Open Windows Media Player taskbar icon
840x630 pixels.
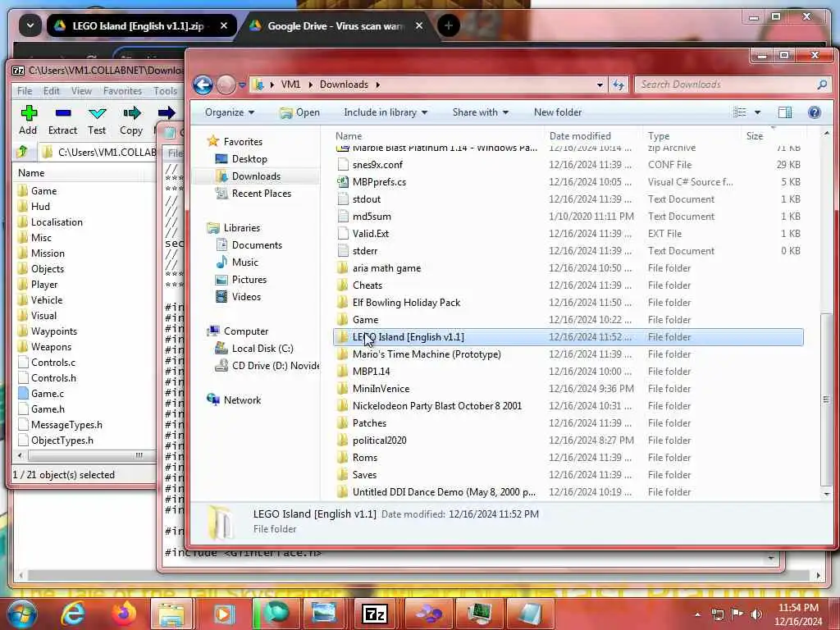coord(223,614)
